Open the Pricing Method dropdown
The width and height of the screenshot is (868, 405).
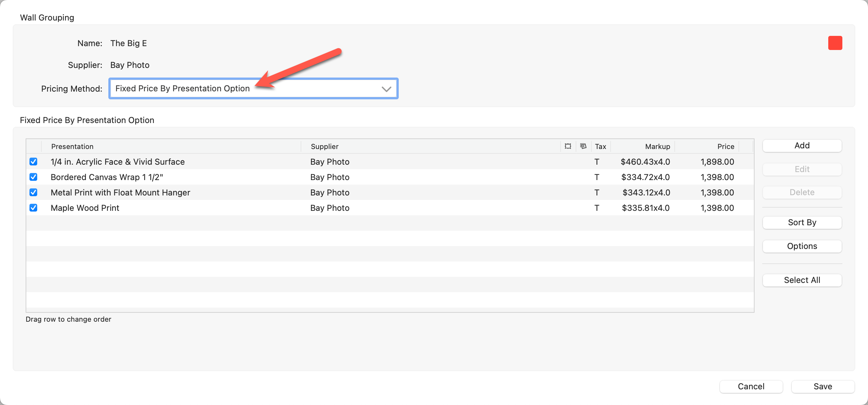click(x=253, y=89)
